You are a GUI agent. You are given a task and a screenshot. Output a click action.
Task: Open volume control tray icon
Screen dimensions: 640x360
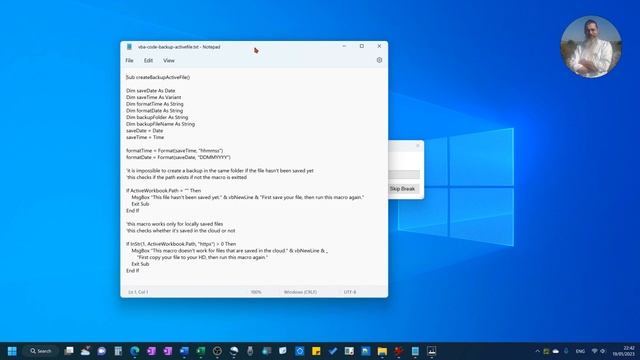(603, 351)
